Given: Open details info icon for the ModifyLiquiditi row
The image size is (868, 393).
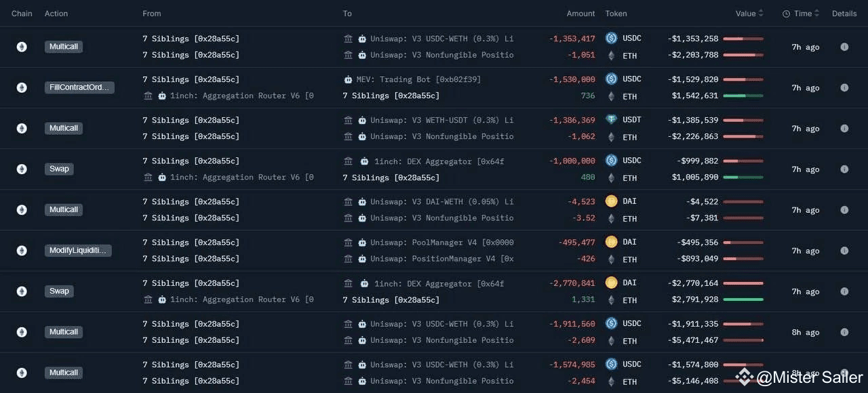Looking at the screenshot, I should pyautogui.click(x=844, y=251).
